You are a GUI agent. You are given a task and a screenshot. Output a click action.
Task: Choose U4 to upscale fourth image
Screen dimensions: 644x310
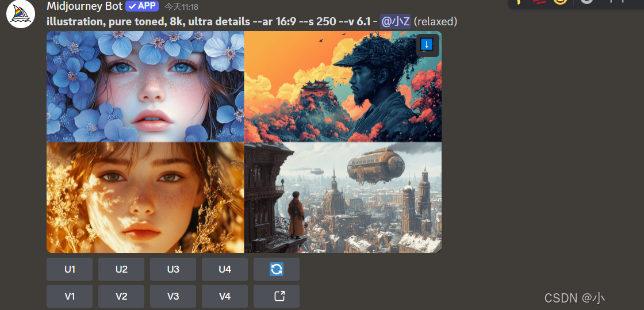[225, 269]
